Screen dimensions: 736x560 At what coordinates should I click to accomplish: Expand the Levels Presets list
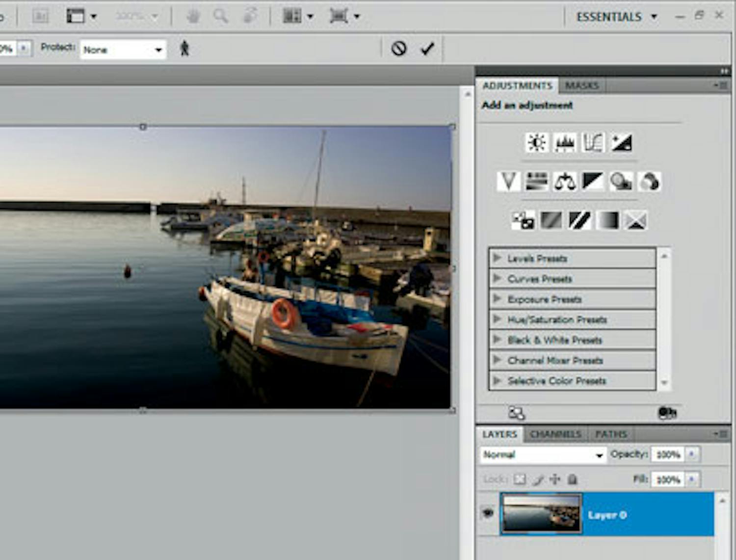[497, 258]
